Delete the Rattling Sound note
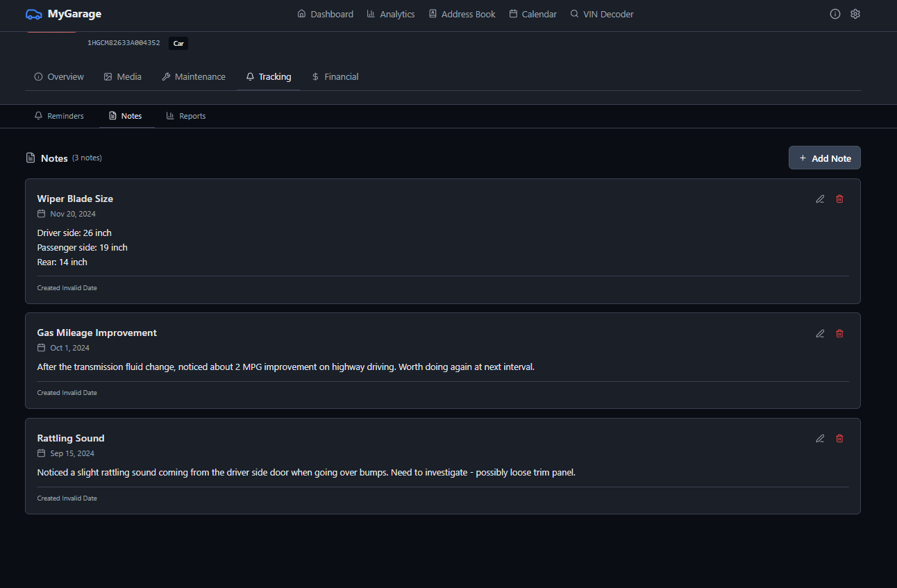 [839, 439]
